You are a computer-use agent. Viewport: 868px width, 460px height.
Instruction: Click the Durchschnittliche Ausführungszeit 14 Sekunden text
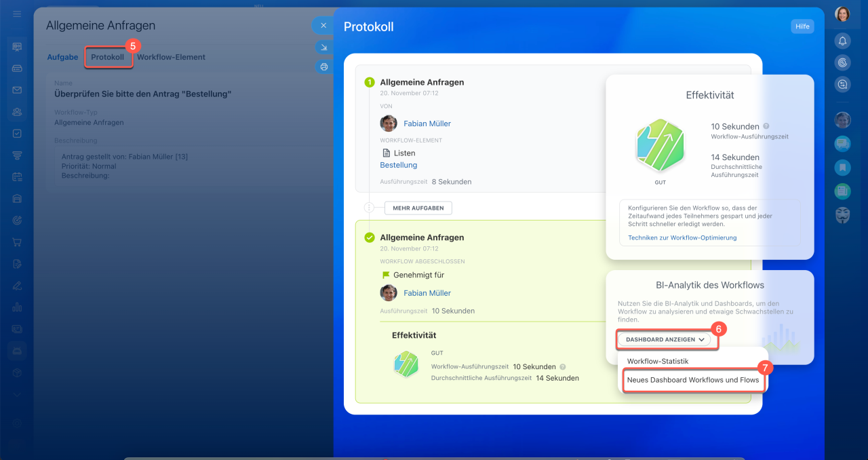click(505, 378)
